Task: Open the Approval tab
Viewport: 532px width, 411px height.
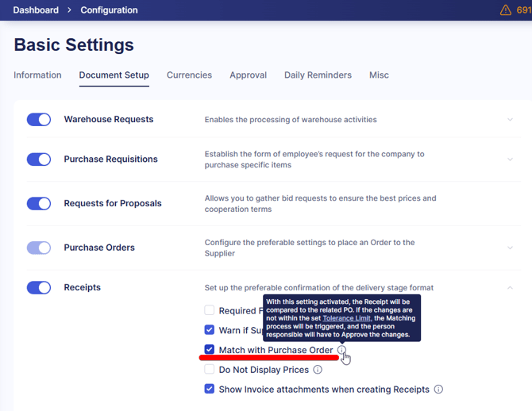Action: pos(248,75)
